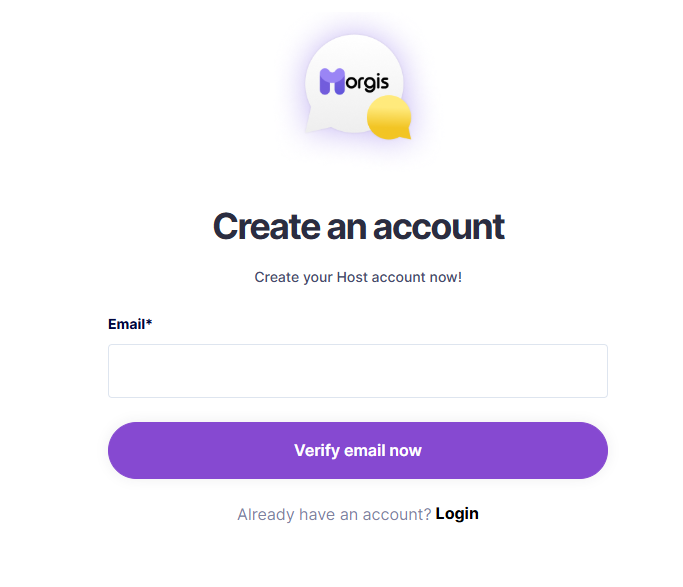The height and width of the screenshot is (587, 683).
Task: Click the Email* field label
Action: 130,324
